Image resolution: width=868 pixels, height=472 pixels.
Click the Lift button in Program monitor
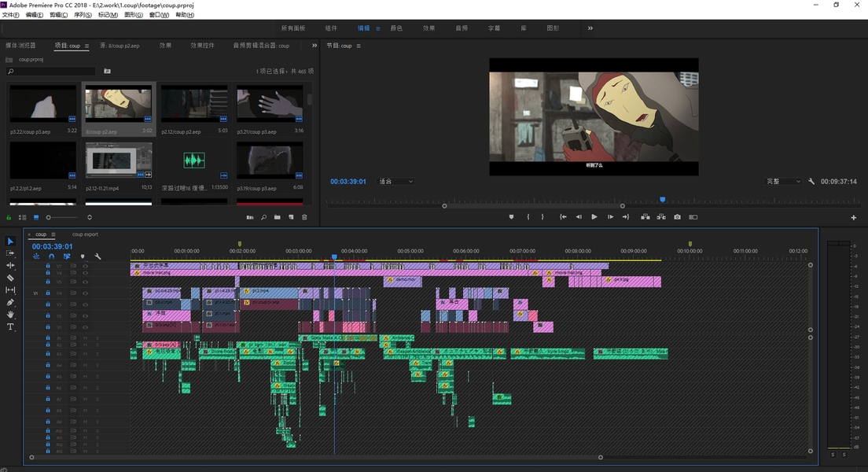pyautogui.click(x=645, y=217)
